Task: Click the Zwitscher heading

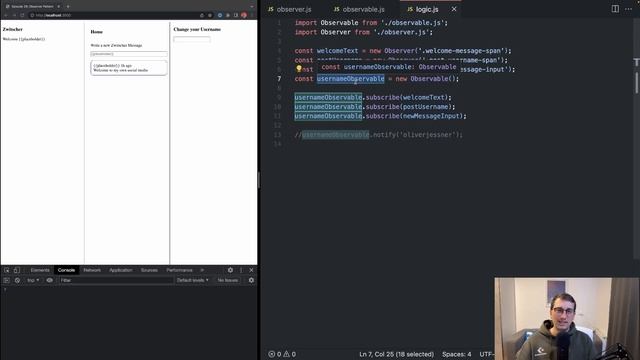Action: pos(13,29)
